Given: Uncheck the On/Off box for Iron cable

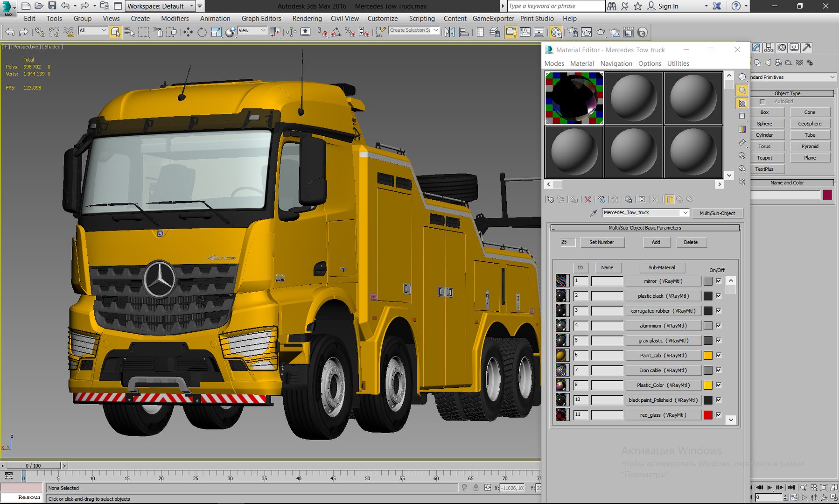Looking at the screenshot, I should [x=719, y=370].
